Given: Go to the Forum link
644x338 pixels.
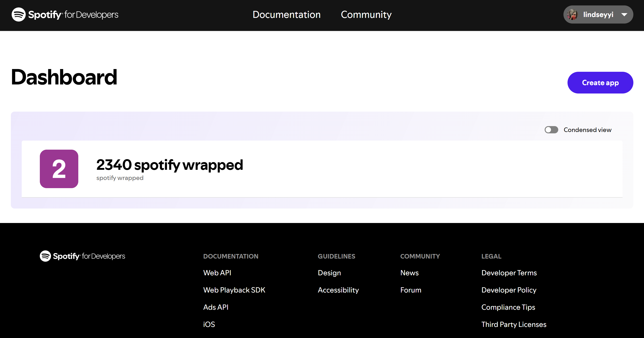Looking at the screenshot, I should (411, 290).
